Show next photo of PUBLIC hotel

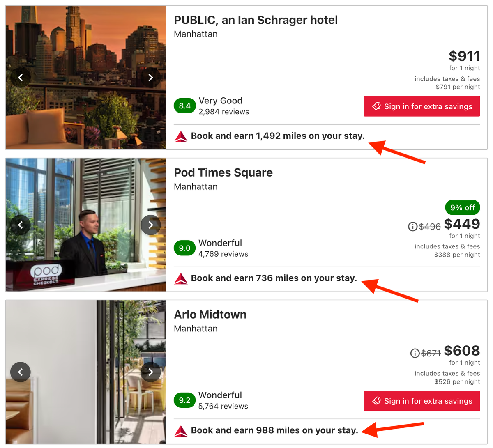coord(150,77)
